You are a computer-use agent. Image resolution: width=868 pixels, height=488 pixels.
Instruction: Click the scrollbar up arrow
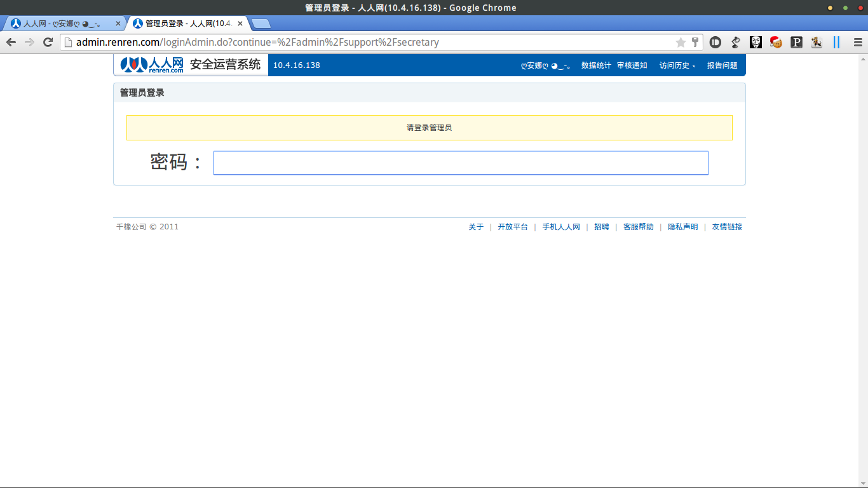[863, 58]
